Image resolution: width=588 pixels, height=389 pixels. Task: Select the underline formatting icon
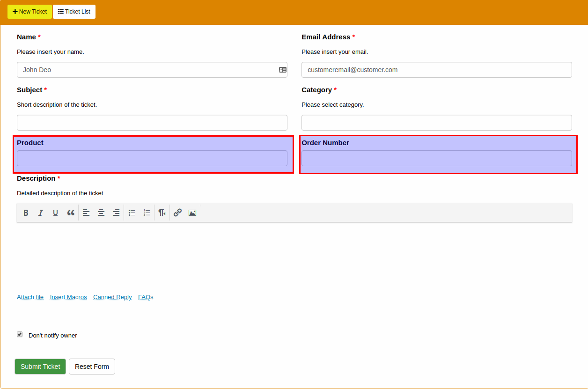[x=55, y=213]
